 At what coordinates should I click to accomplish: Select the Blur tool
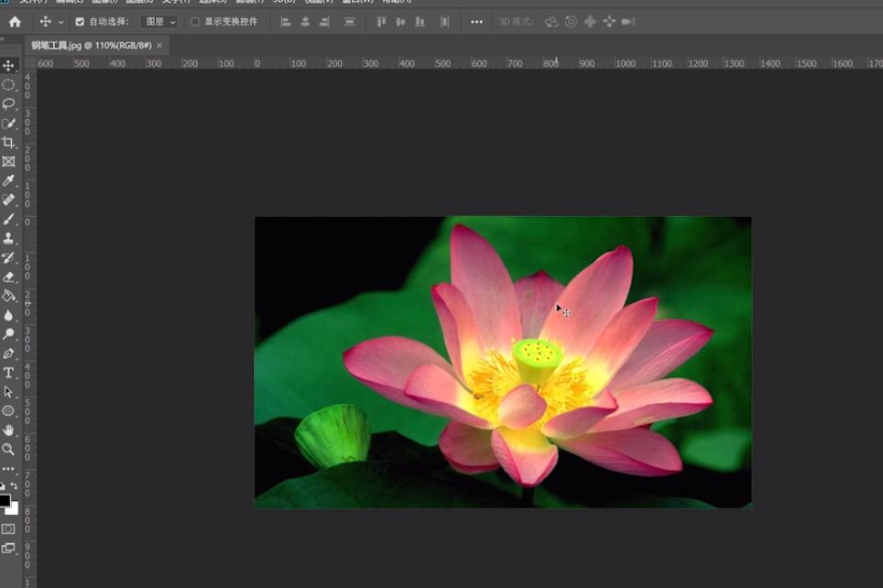click(x=8, y=315)
